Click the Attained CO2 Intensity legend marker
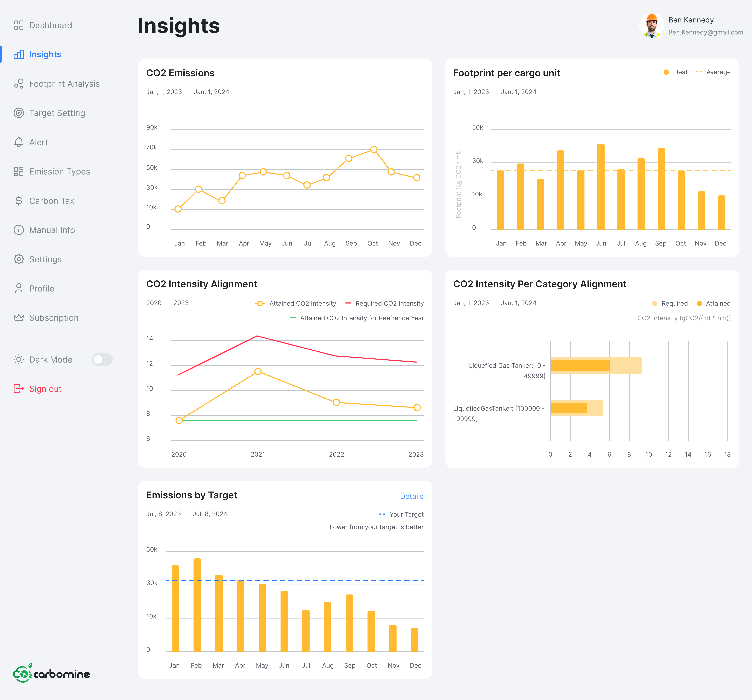The image size is (752, 700). 260,304
